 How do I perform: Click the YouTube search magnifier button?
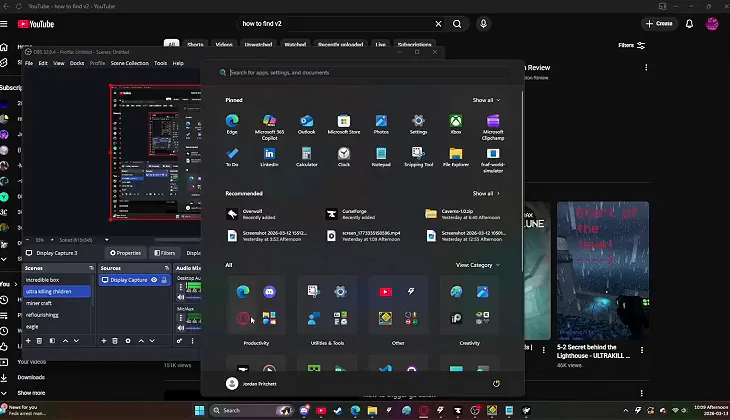coord(457,24)
